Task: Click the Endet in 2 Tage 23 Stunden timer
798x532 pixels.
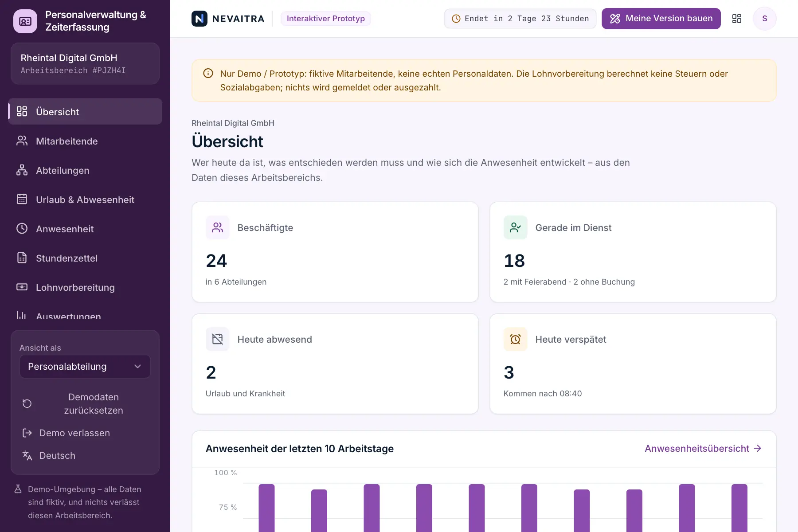Action: (x=520, y=19)
